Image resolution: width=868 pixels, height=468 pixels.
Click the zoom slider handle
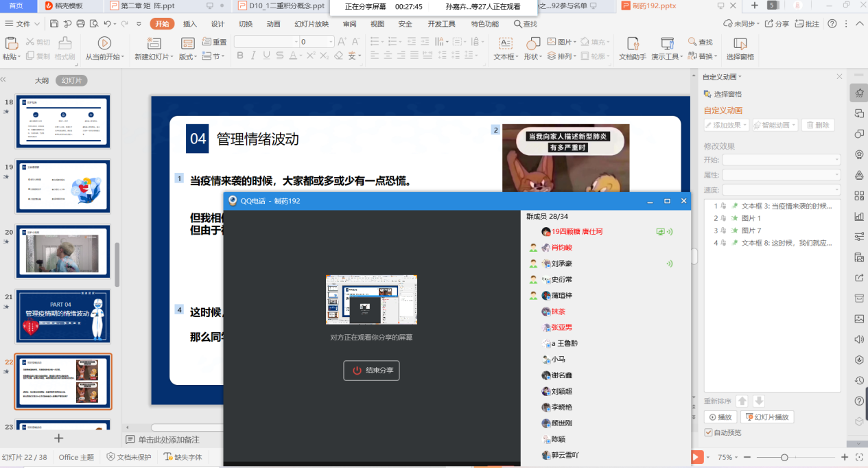coord(784,457)
